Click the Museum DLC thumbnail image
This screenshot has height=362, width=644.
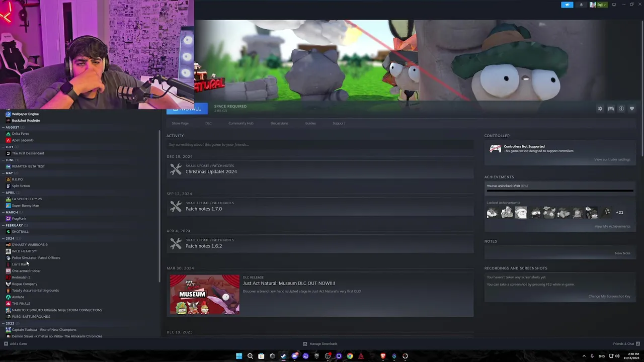click(205, 294)
